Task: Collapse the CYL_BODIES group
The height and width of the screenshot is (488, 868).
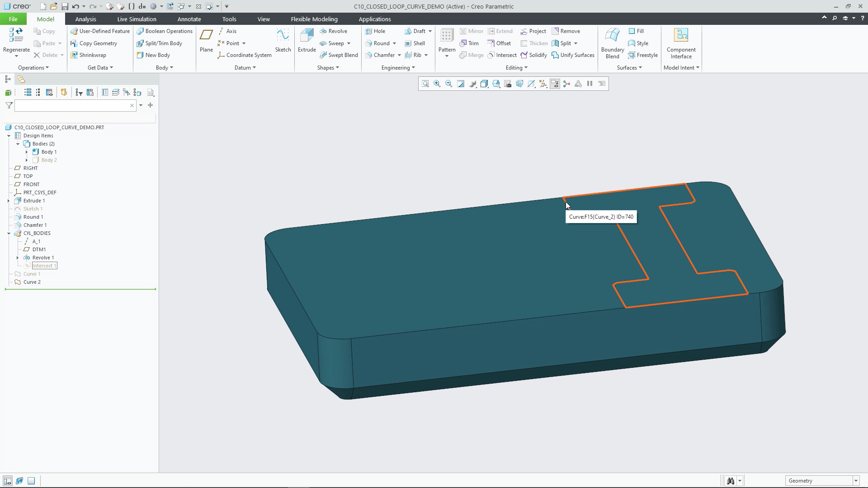Action: click(9, 233)
